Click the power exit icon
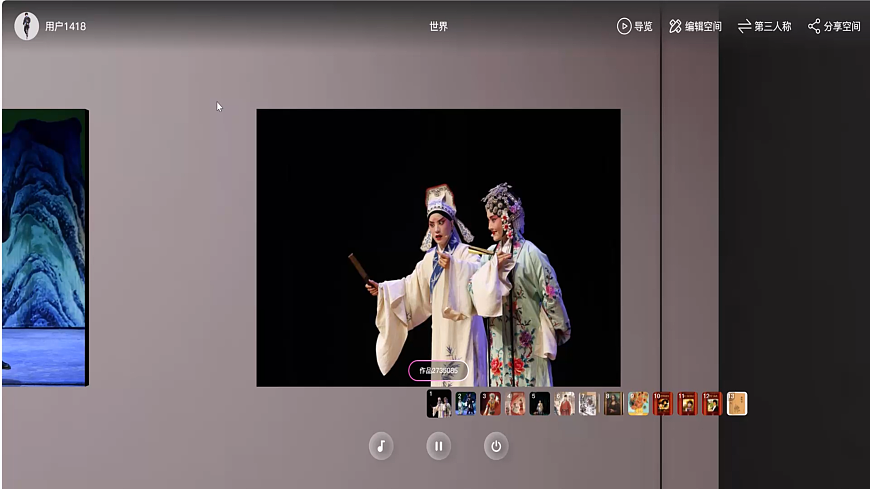870x489 pixels. [x=496, y=446]
